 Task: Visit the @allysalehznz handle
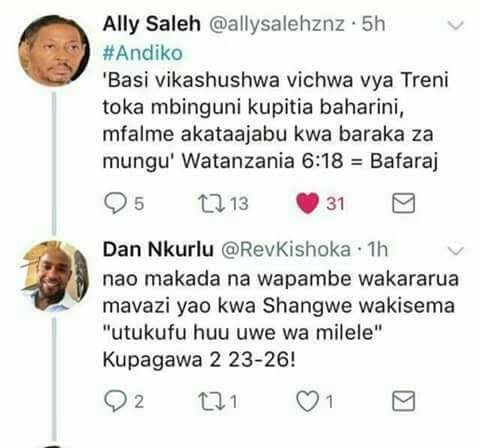277,25
